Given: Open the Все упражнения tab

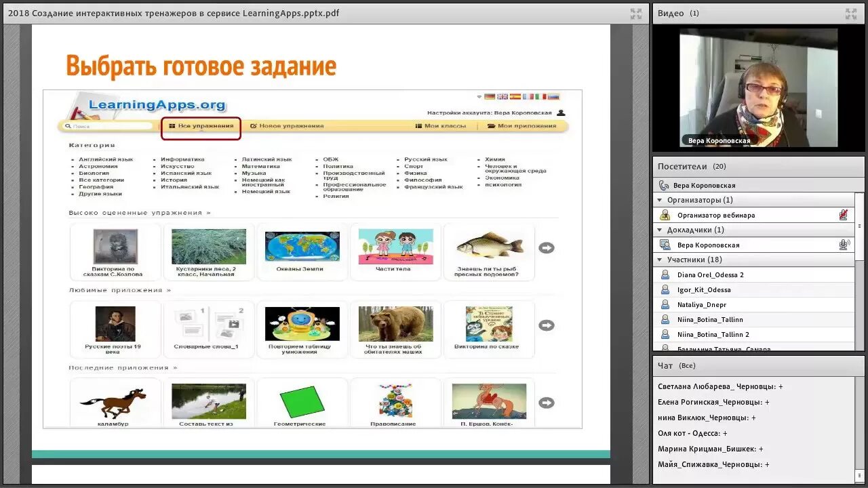Looking at the screenshot, I should tap(201, 125).
